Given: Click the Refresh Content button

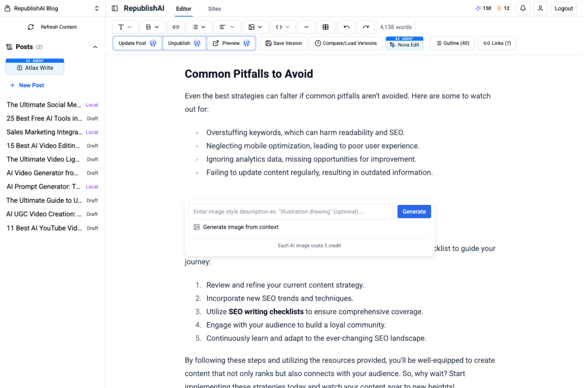Looking at the screenshot, I should click(52, 27).
